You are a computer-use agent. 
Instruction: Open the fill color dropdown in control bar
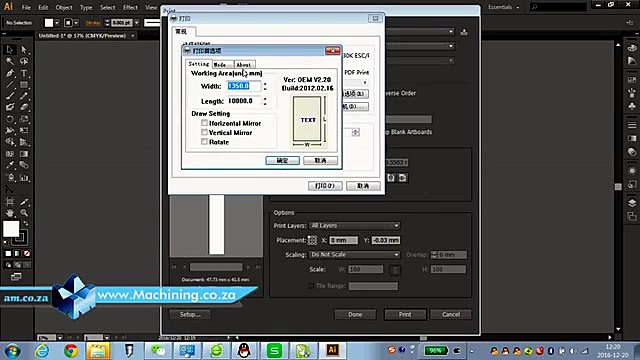click(x=57, y=23)
